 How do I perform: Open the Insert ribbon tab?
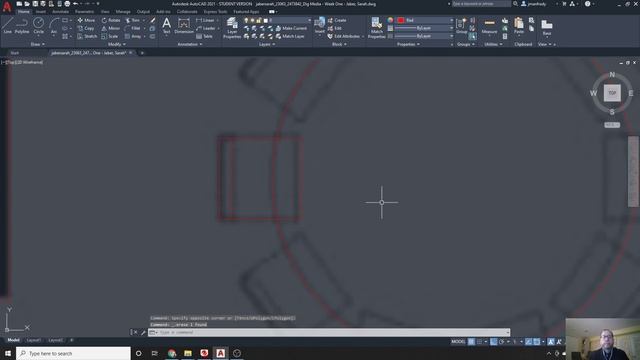click(x=41, y=11)
